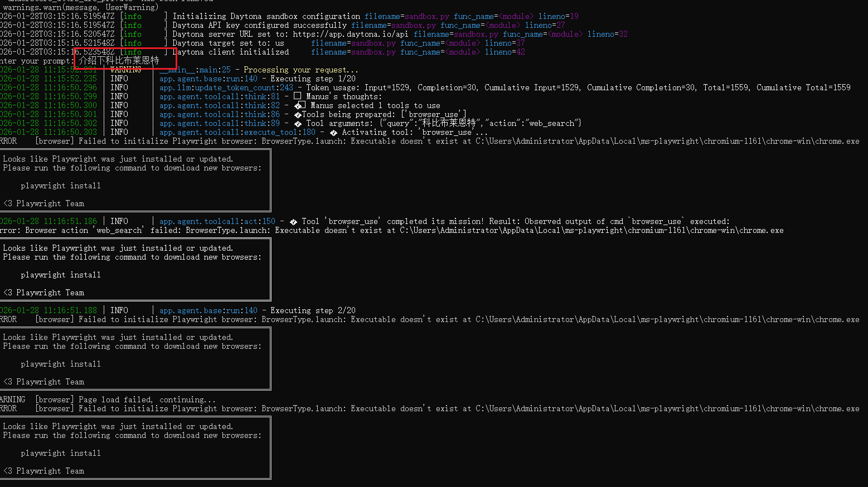
Task: Select the 'Executing step 2/20' text
Action: (313, 310)
